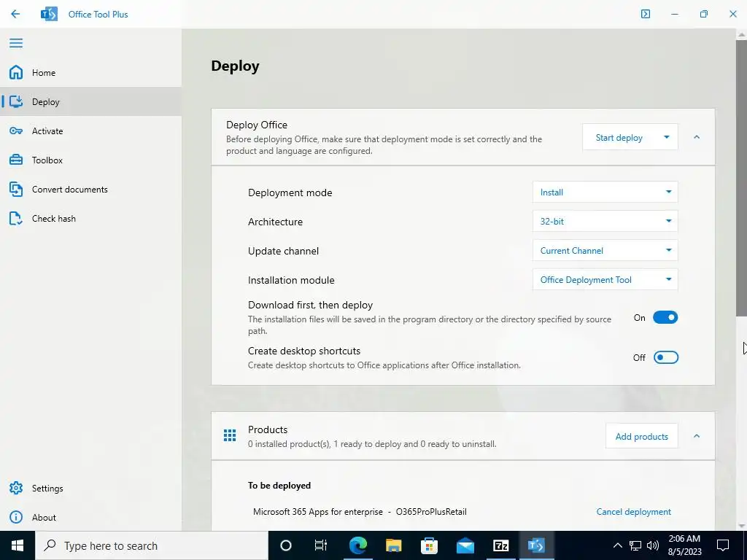Open the notification center icon
747x560 pixels.
click(x=723, y=545)
